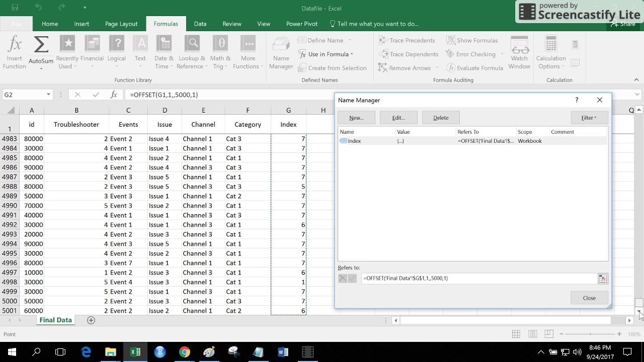Image resolution: width=644 pixels, height=362 pixels.
Task: Open Math & Trig functions
Action: coord(220,53)
